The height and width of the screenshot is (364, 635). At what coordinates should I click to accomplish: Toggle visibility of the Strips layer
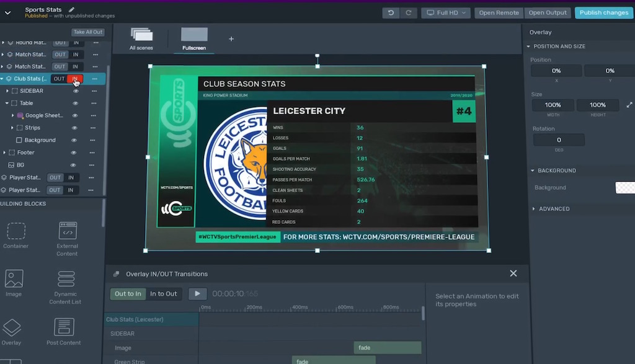point(74,128)
